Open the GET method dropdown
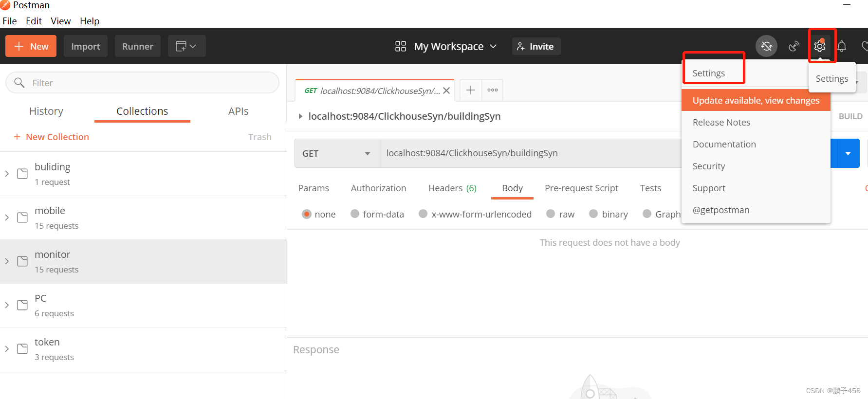Image resolution: width=868 pixels, height=399 pixels. 336,153
